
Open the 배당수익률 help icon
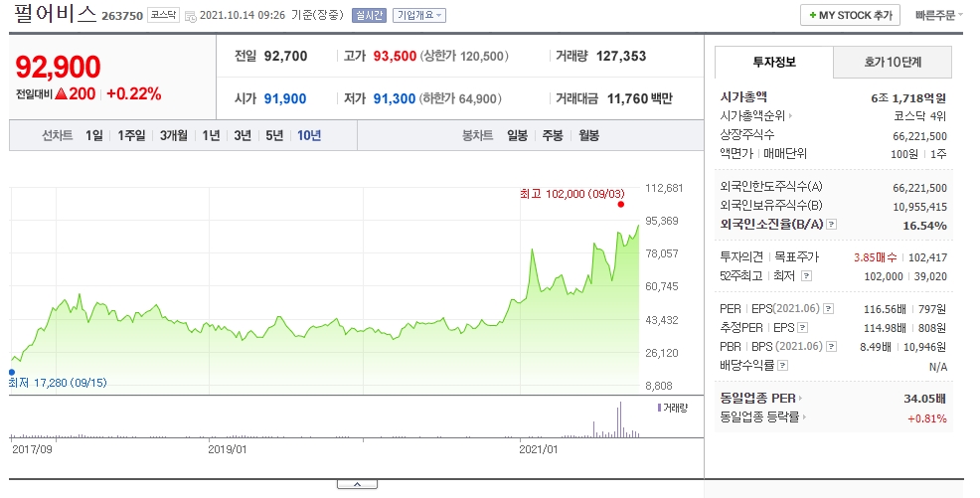(782, 366)
